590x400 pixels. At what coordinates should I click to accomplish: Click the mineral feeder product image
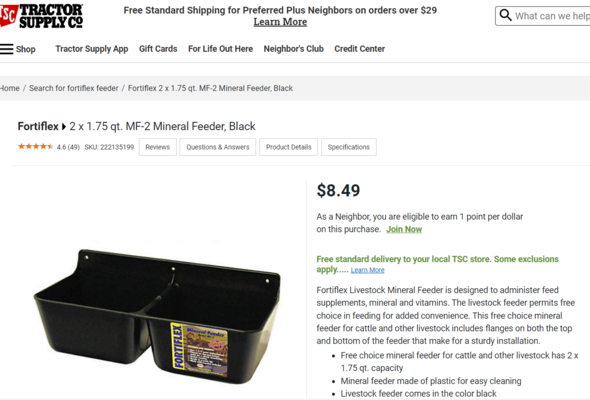point(157,316)
